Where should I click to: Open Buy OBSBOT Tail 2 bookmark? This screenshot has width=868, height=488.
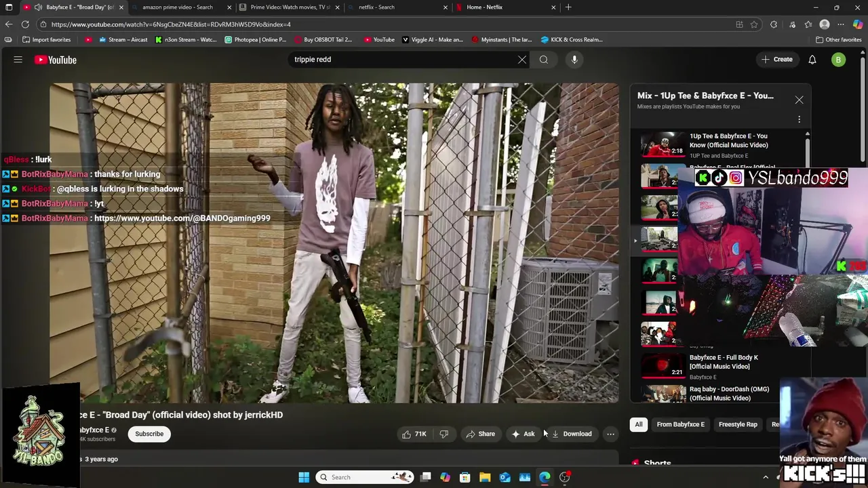click(323, 40)
